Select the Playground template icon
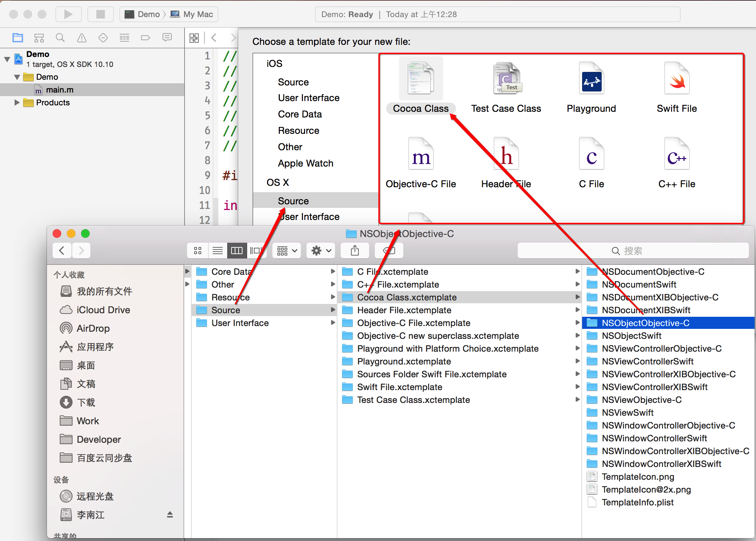Viewport: 756px width, 541px height. tap(592, 78)
